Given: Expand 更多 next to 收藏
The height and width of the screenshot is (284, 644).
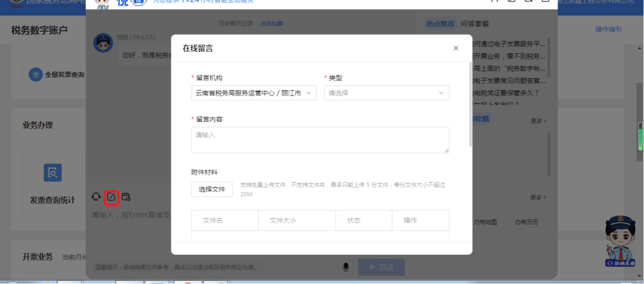Looking at the screenshot, I should coord(538,121).
